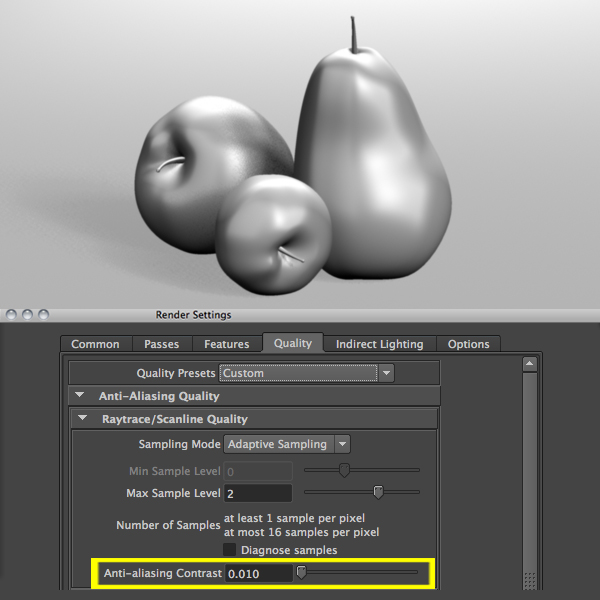The image size is (600, 600).
Task: Click the Render Settings scrollbar track
Action: [530, 480]
